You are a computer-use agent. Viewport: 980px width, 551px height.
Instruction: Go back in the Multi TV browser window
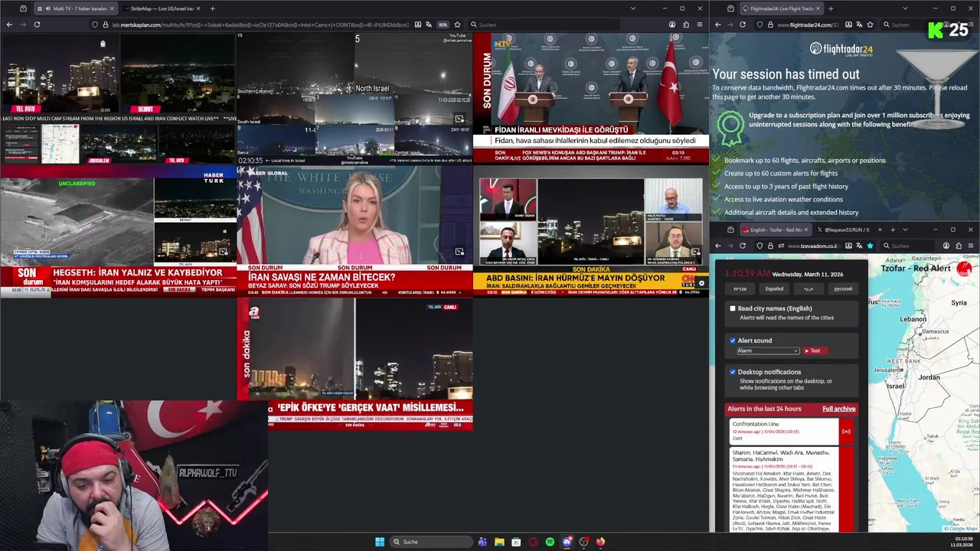9,24
